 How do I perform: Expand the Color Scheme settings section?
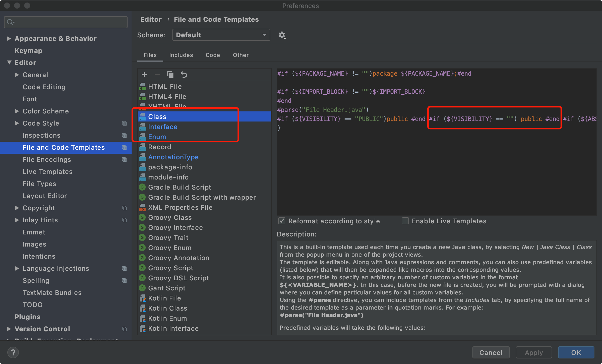tap(16, 111)
